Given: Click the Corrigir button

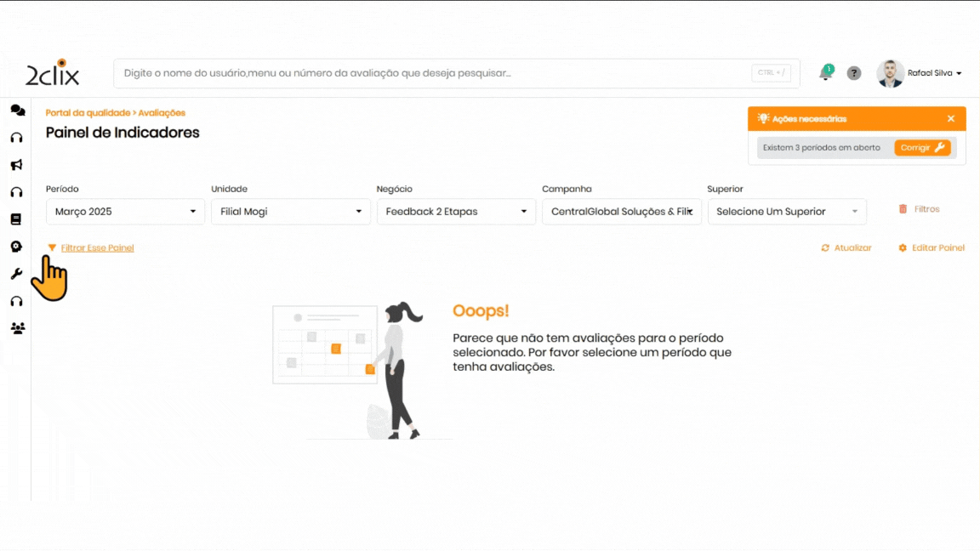Looking at the screenshot, I should (922, 148).
